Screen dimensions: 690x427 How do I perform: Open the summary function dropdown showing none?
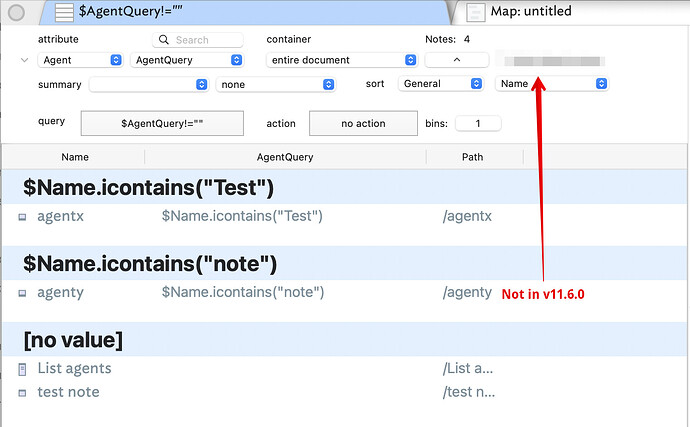click(275, 84)
